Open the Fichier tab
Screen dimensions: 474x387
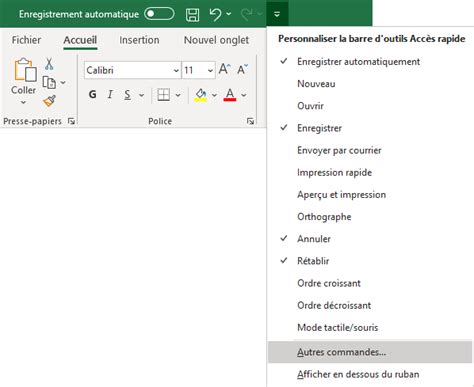tap(26, 40)
